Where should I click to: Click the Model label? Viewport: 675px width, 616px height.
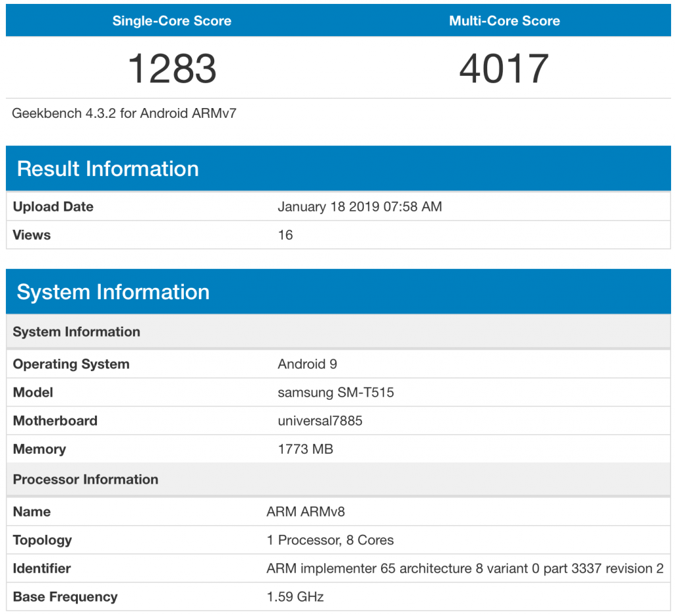(33, 392)
